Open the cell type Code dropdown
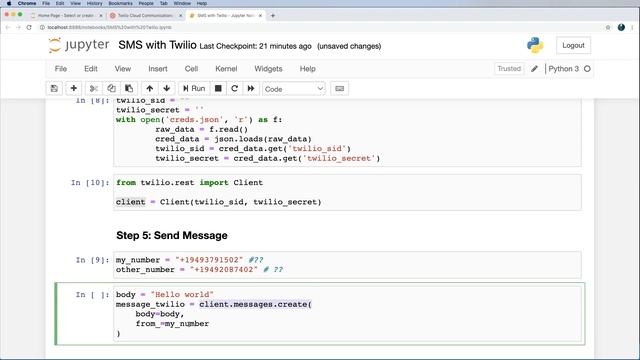Image resolution: width=640 pixels, height=360 pixels. 293,89
